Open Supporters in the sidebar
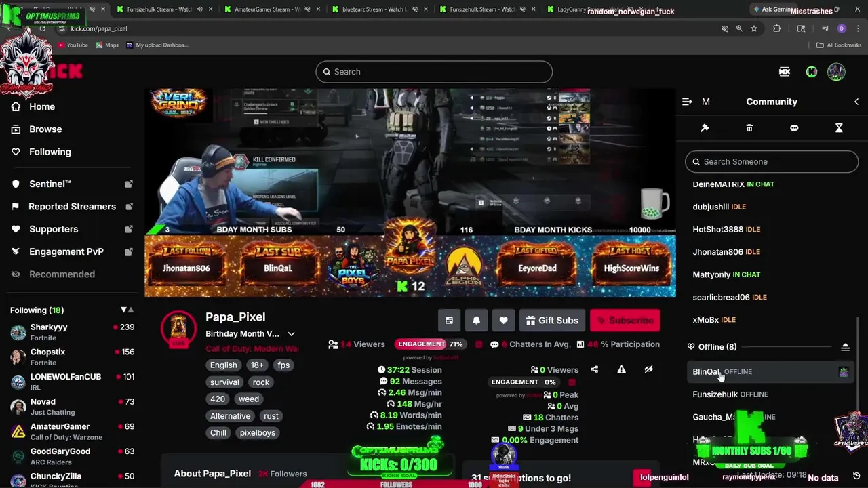868x488 pixels. pyautogui.click(x=54, y=229)
